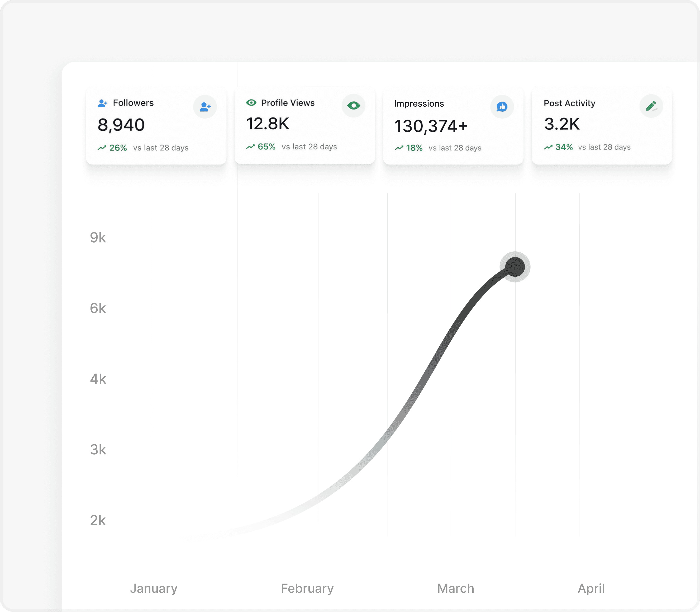Click the 9k y-axis label

pyautogui.click(x=98, y=238)
